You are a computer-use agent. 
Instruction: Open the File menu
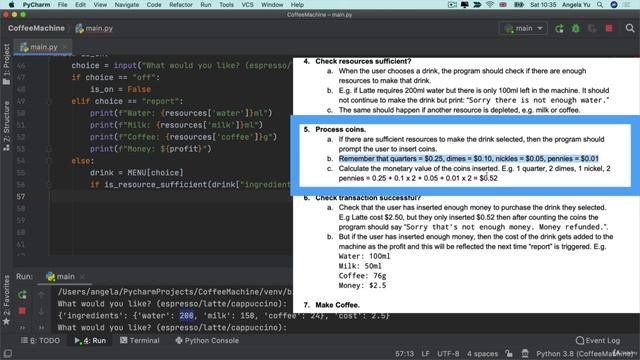point(62,5)
